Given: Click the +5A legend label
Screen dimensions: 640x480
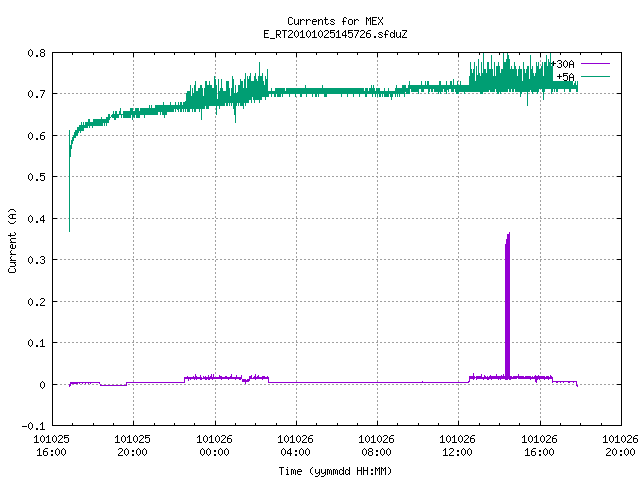Looking at the screenshot, I should (565, 77).
